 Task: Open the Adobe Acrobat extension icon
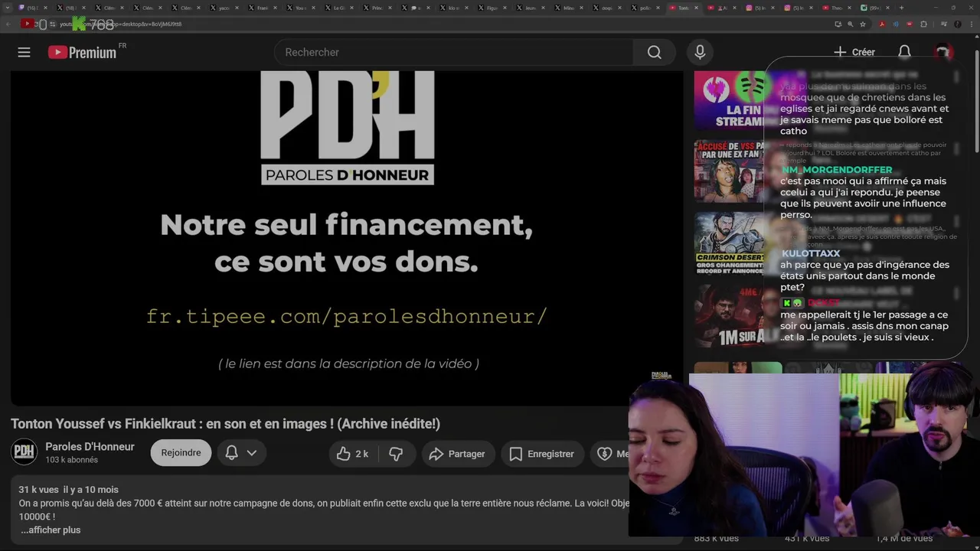882,24
